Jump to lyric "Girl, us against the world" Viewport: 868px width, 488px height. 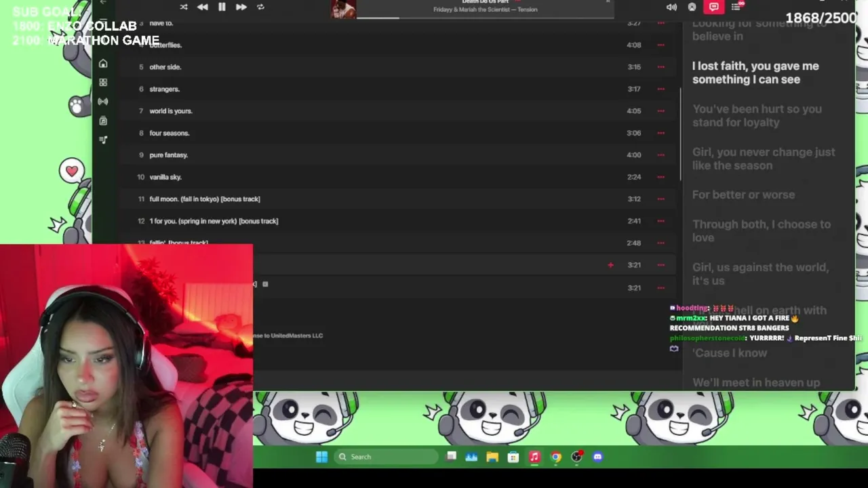click(x=760, y=274)
